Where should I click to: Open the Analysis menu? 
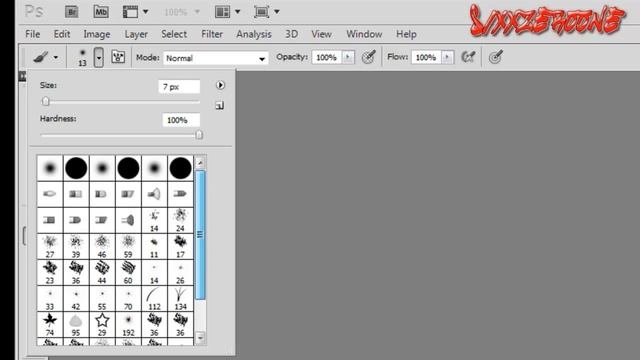254,34
